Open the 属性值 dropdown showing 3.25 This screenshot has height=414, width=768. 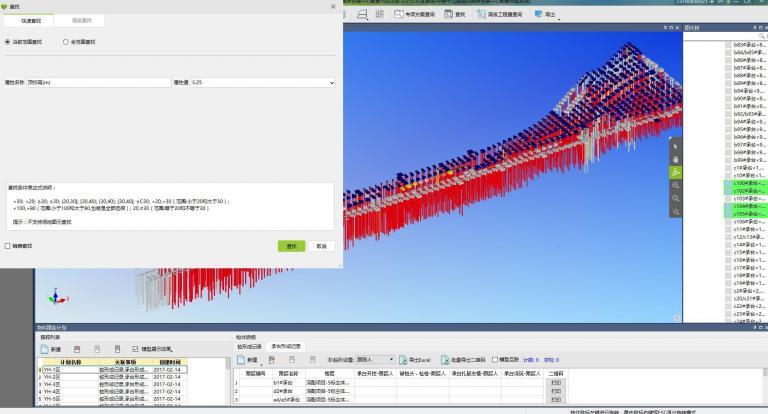click(x=262, y=82)
